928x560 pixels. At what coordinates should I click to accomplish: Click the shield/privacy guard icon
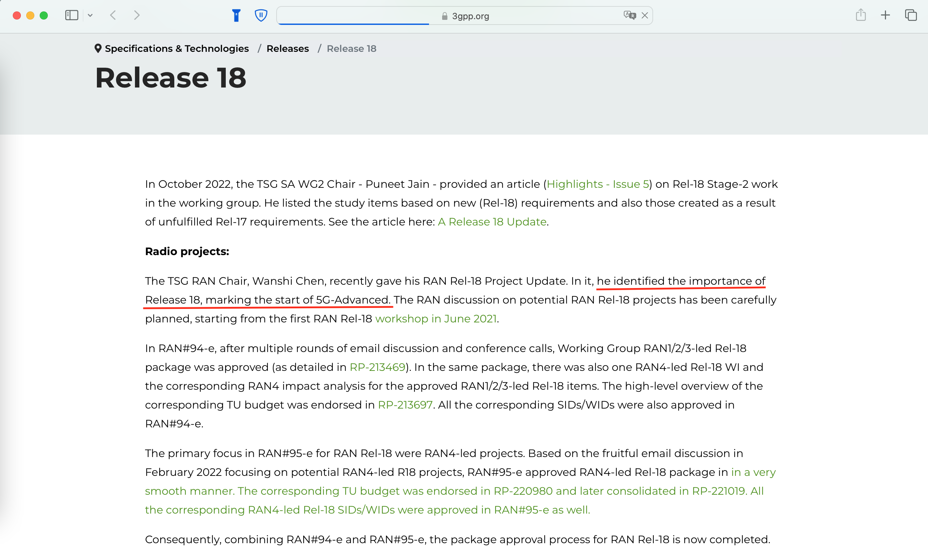pyautogui.click(x=261, y=15)
